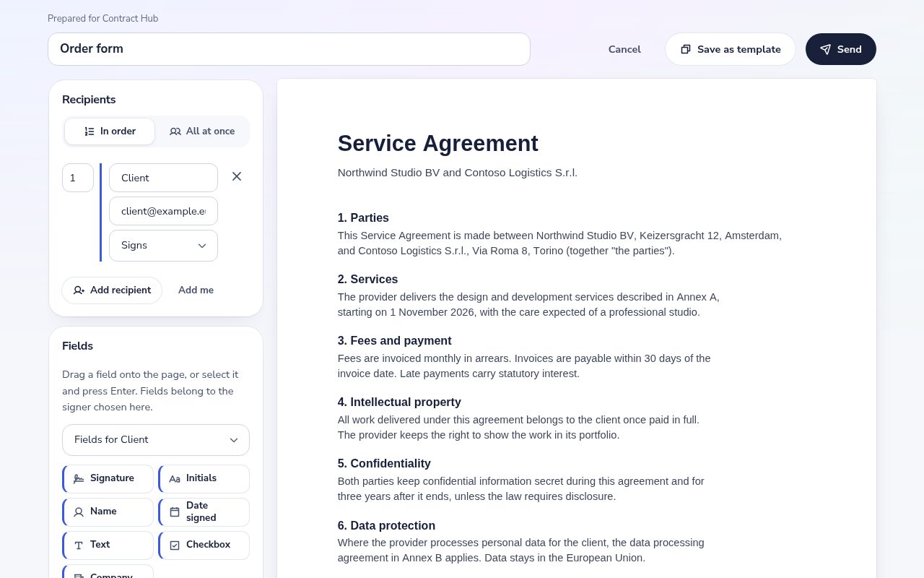Edit the Order form title field
Viewport: 924px width, 578px height.
pyautogui.click(x=289, y=49)
